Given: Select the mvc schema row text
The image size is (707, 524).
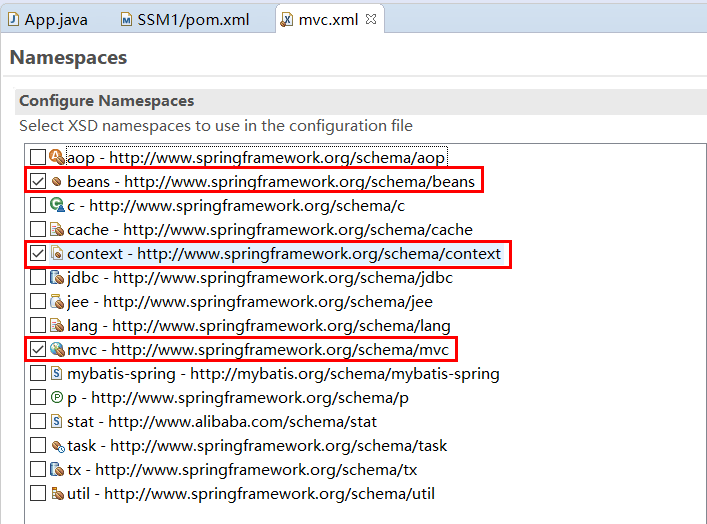Looking at the screenshot, I should tap(258, 350).
